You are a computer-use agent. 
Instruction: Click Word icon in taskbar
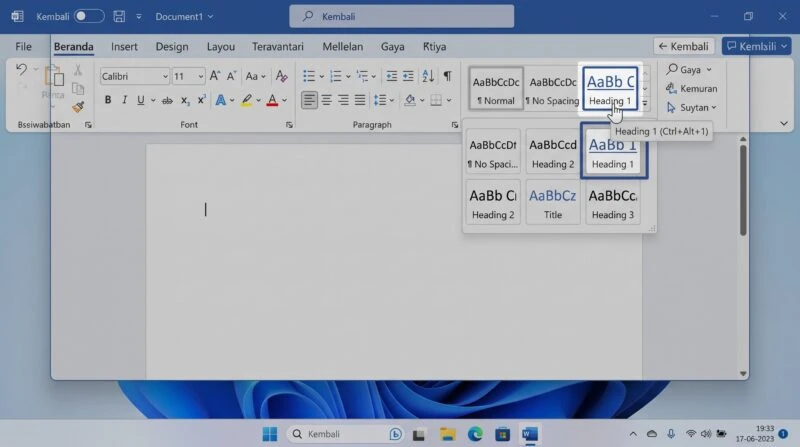(x=530, y=434)
